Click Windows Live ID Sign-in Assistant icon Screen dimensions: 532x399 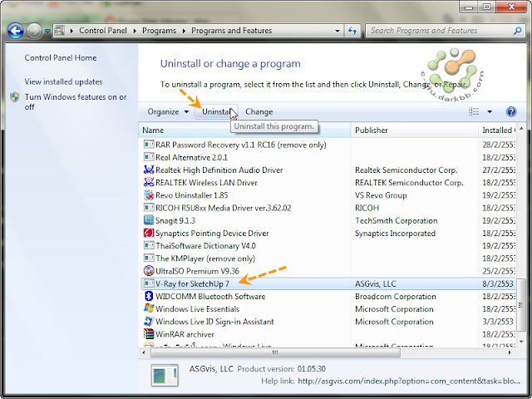click(x=149, y=322)
